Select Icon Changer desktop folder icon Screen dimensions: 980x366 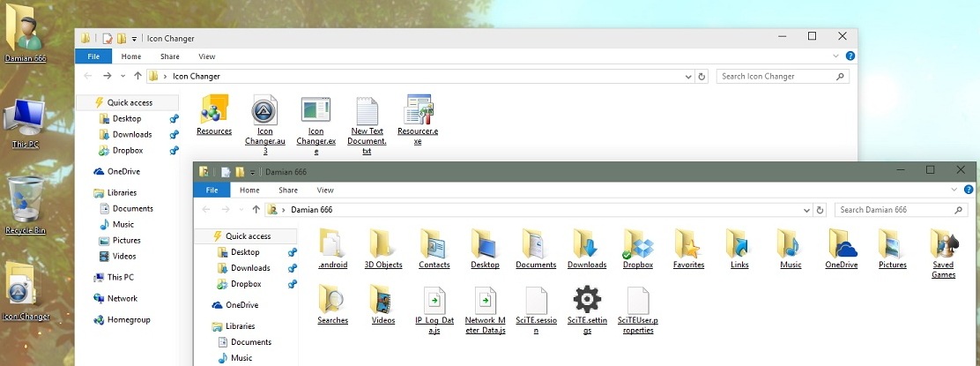[25, 291]
